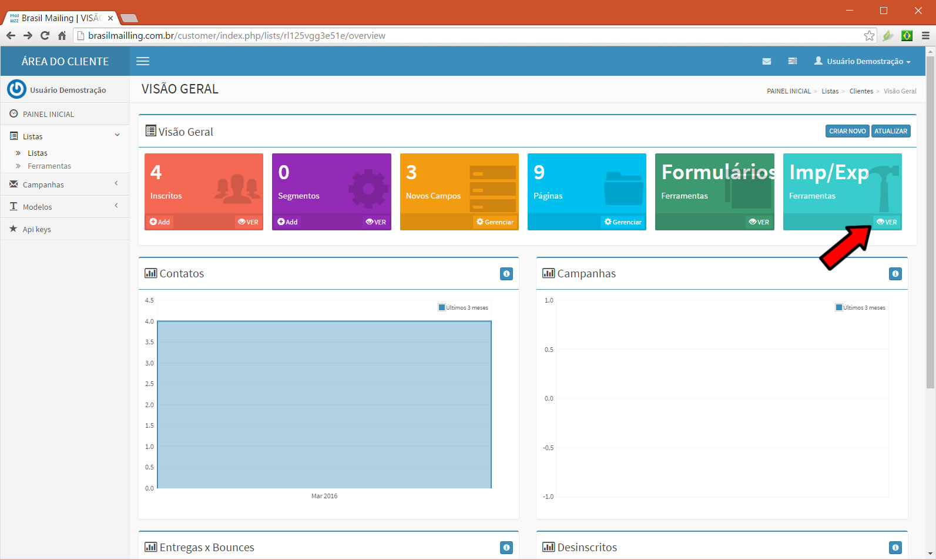Click the Visão Geral panel heading
Screen dimensions: 936x560
[179, 132]
